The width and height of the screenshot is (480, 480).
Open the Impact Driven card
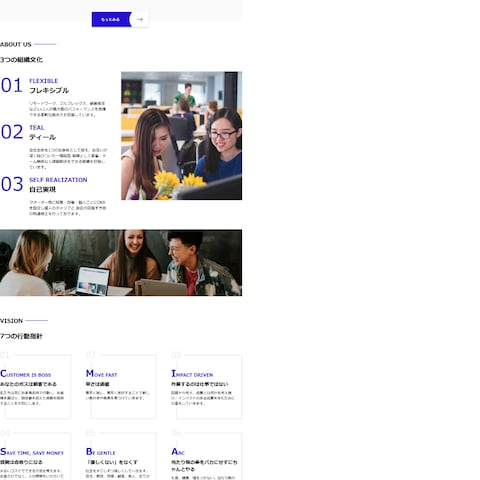click(x=206, y=387)
